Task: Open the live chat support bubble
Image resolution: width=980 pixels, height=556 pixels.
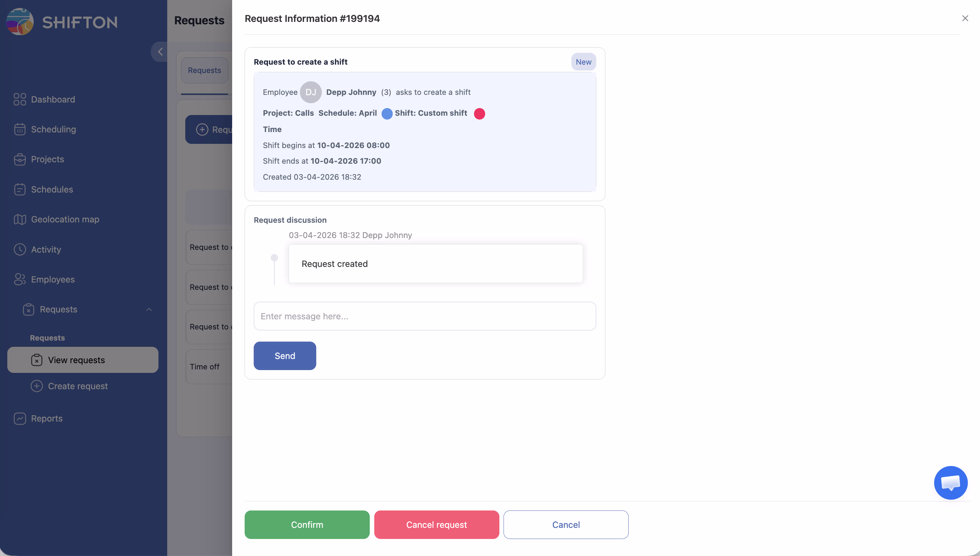Action: pyautogui.click(x=950, y=483)
